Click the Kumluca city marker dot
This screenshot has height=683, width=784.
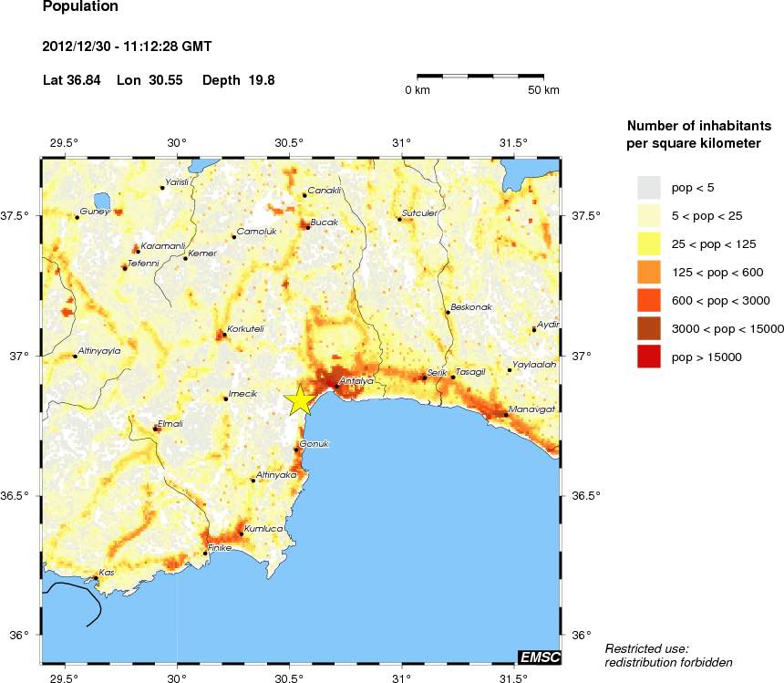click(x=242, y=533)
